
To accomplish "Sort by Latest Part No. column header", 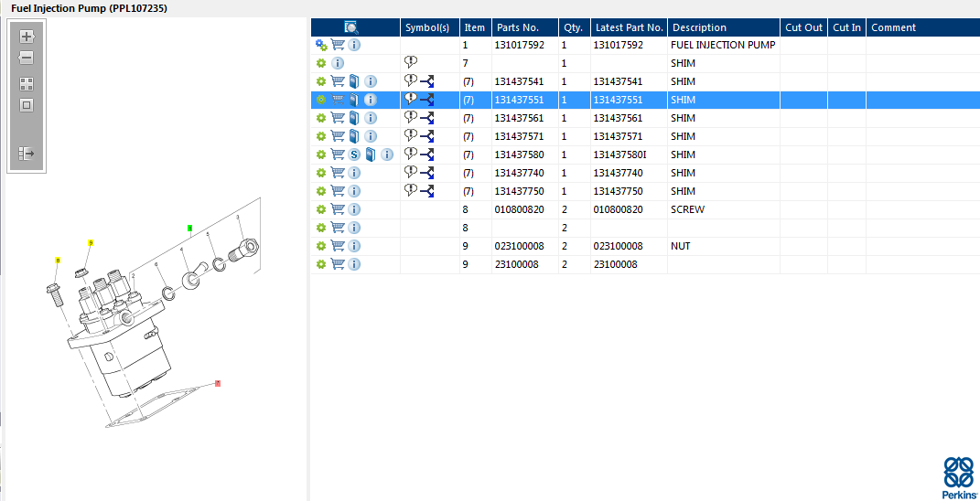I will [629, 27].
